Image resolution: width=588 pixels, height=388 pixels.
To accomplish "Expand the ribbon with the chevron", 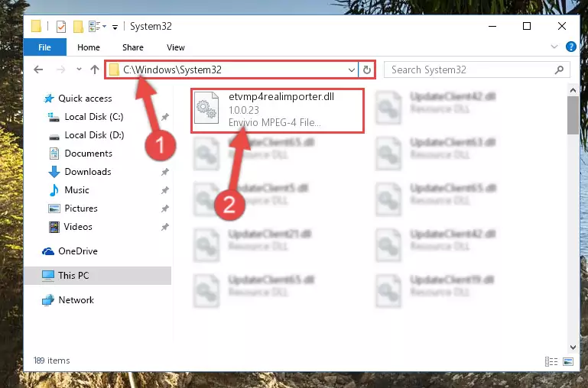I will point(554,47).
